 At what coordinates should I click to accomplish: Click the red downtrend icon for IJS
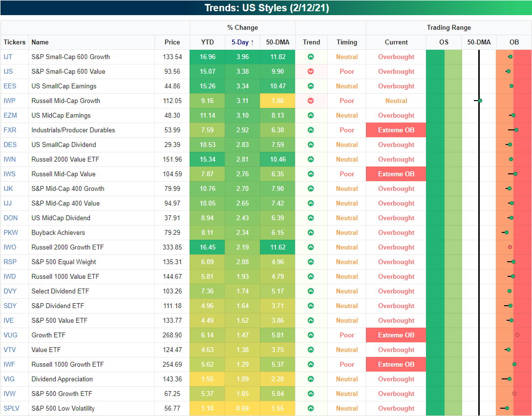pos(311,71)
